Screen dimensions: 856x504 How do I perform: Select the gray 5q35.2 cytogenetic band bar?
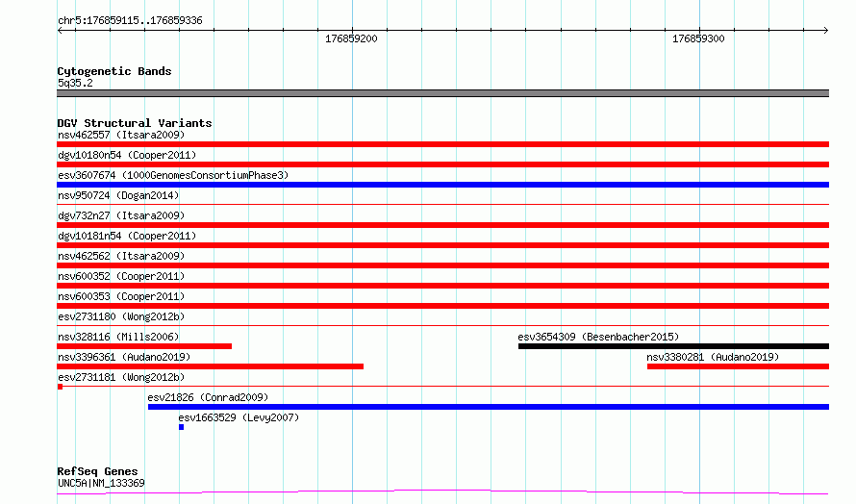pyautogui.click(x=442, y=93)
